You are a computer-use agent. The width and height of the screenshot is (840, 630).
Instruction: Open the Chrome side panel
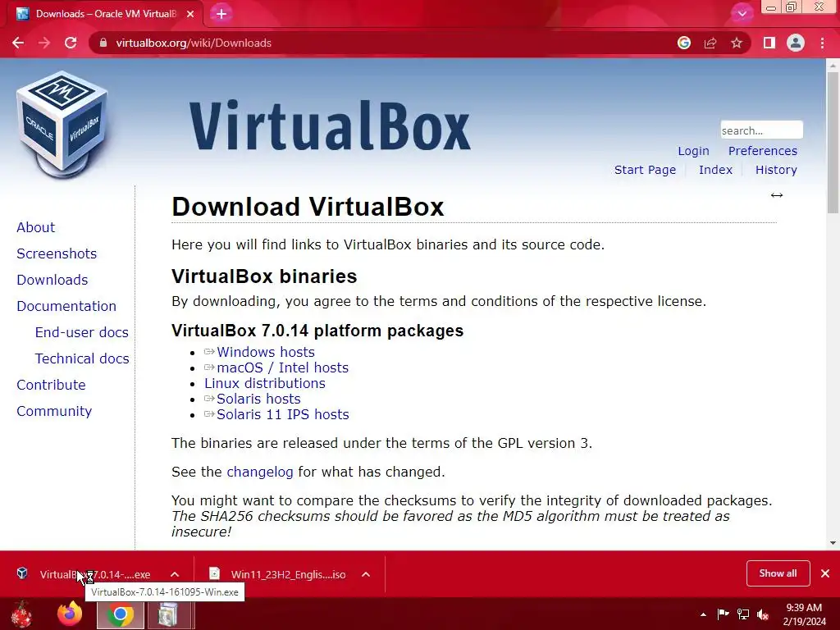tap(769, 43)
